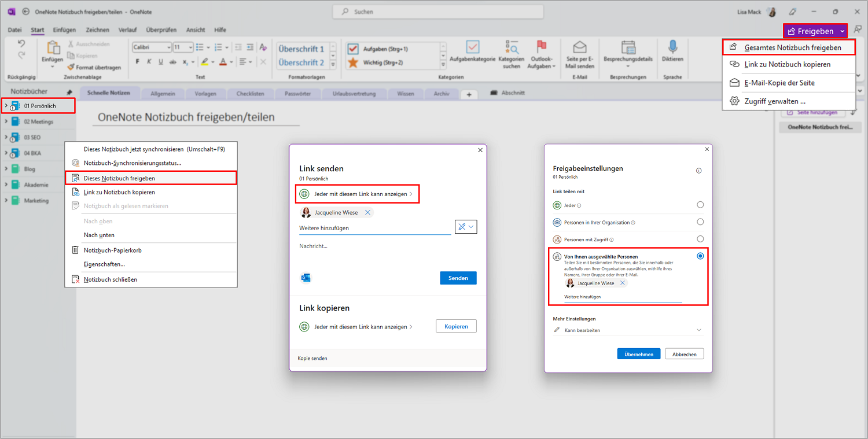Viewport: 868px width, 439px height.
Task: Choose Zugriff verwalten menu entry
Action: click(x=789, y=101)
